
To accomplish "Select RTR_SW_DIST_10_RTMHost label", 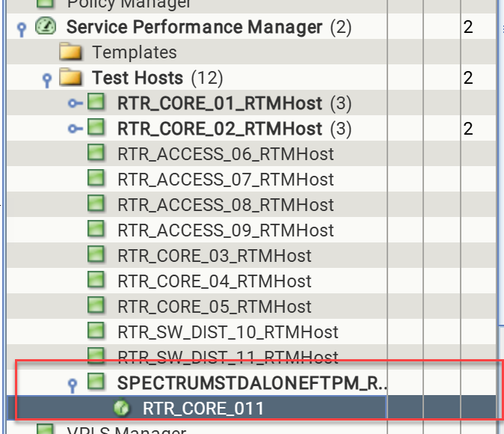I will [228, 332].
